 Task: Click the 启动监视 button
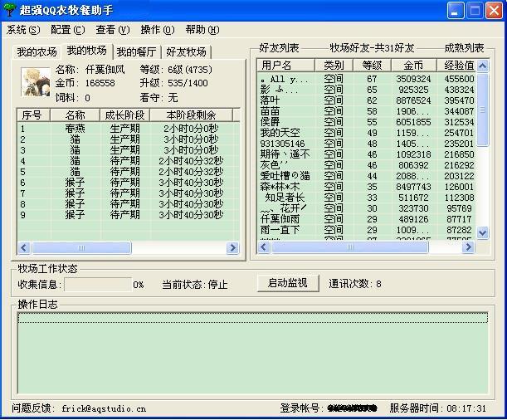pyautogui.click(x=288, y=283)
